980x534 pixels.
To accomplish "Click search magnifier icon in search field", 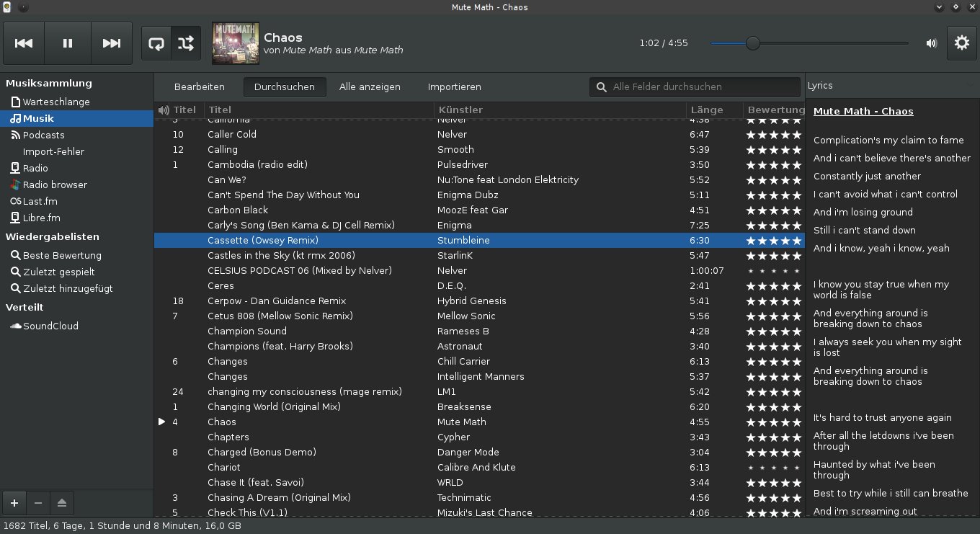I will 602,87.
